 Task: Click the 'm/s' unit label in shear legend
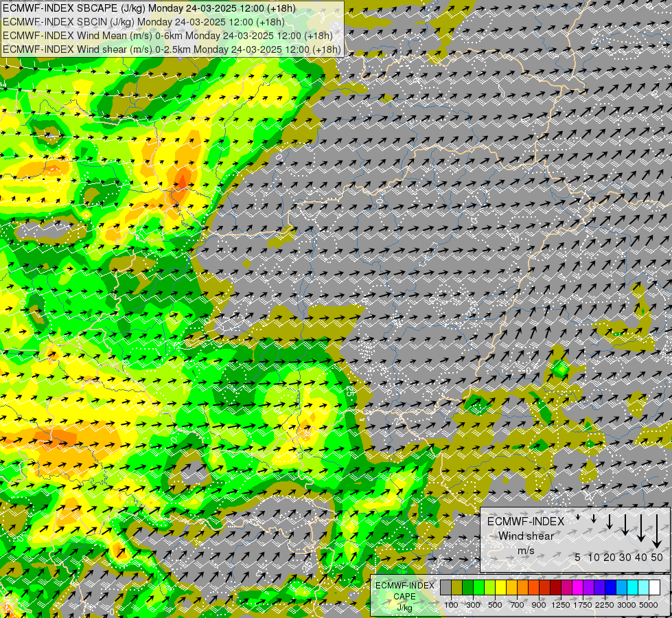click(x=526, y=551)
